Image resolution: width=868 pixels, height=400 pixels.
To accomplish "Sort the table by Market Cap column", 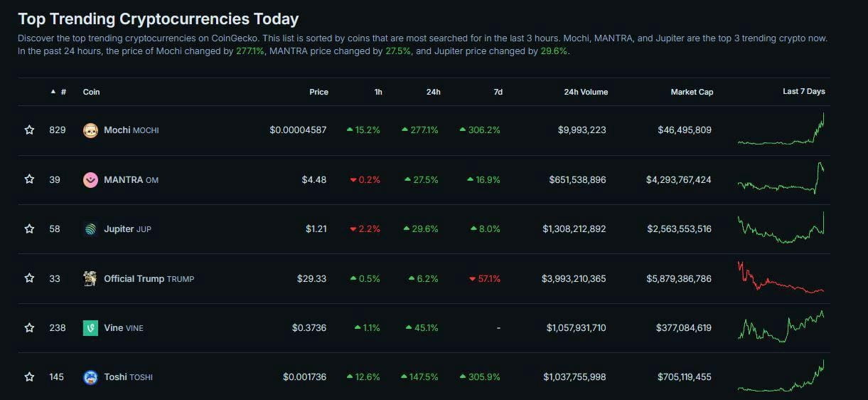I will (x=692, y=92).
